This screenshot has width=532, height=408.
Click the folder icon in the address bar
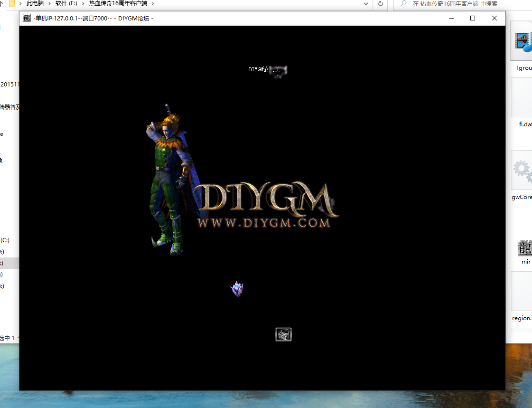tap(12, 3)
